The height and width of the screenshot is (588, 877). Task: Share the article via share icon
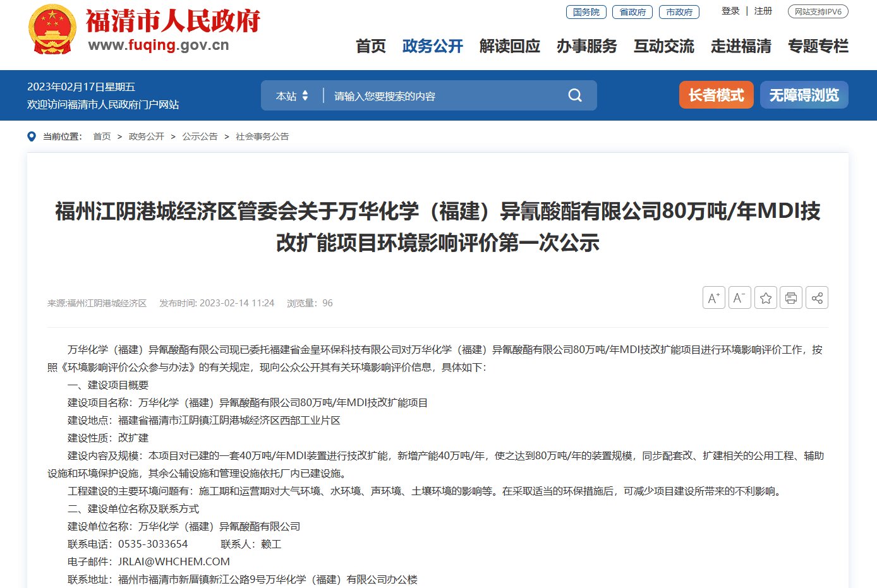tap(816, 297)
